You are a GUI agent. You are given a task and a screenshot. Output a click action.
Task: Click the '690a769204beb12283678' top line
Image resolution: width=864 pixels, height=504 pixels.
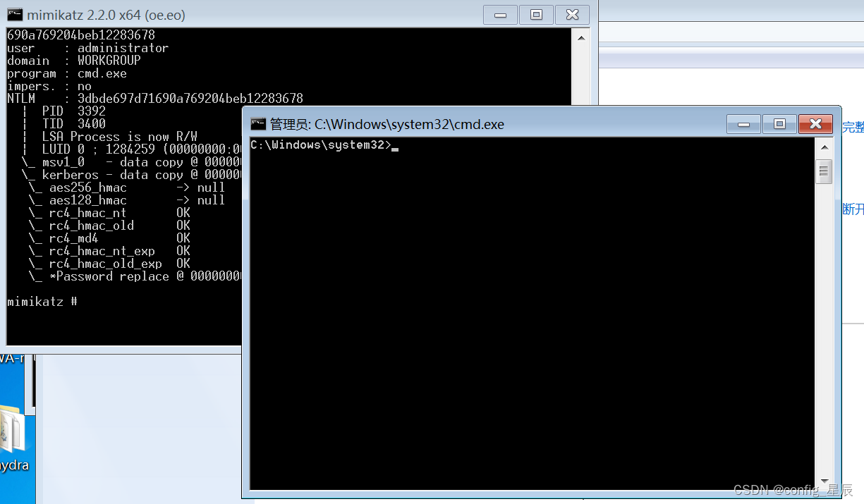(x=81, y=35)
